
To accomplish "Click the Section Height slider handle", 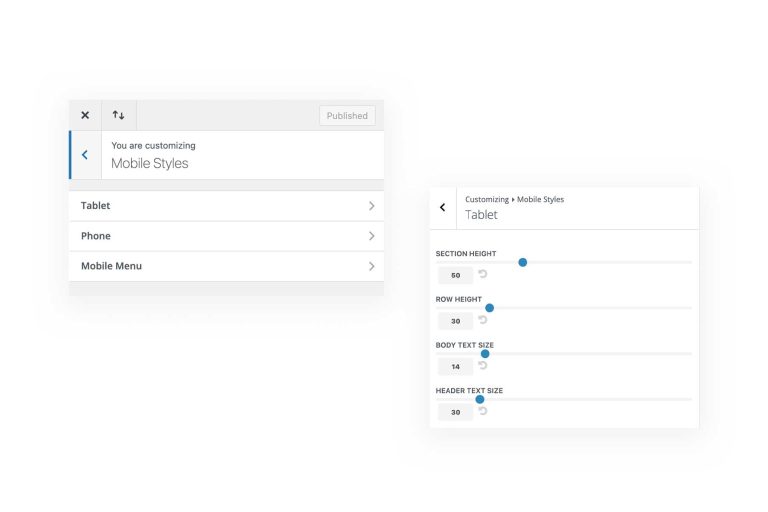I will [522, 262].
